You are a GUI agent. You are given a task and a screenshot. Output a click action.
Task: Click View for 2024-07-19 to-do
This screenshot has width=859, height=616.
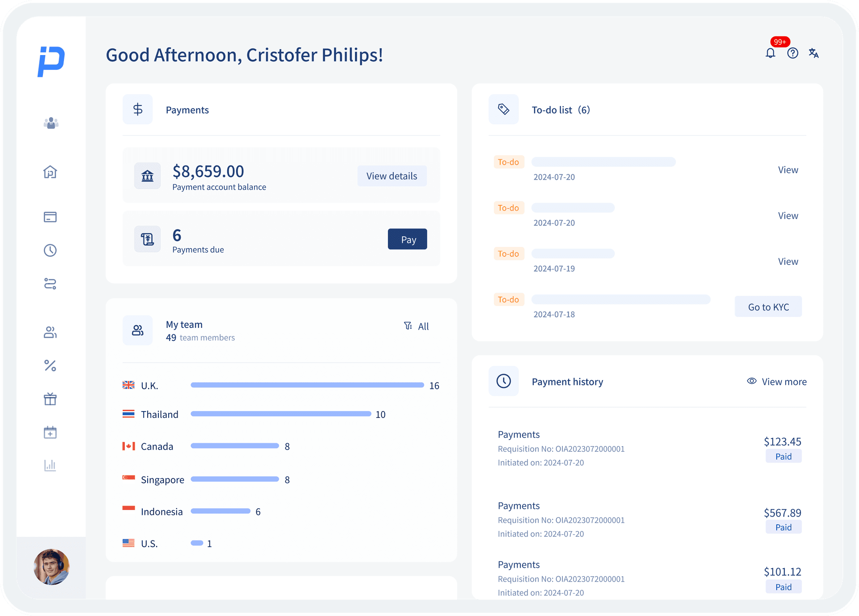[788, 261]
